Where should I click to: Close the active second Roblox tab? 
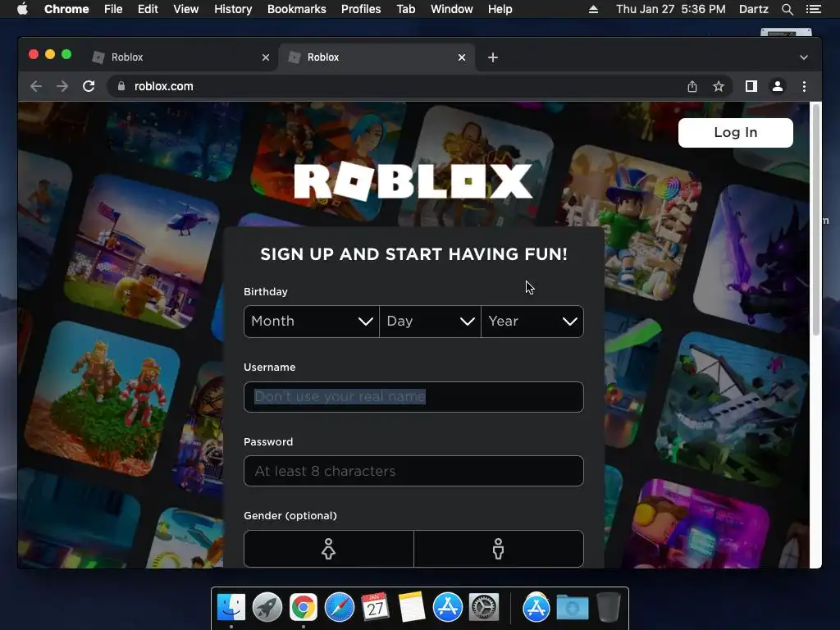click(462, 57)
